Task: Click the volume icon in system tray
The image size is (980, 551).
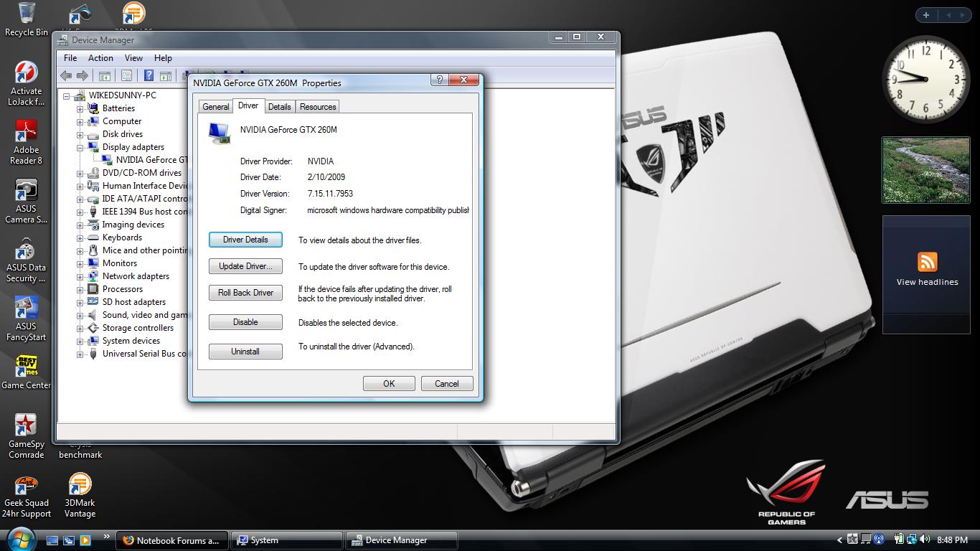Action: point(924,540)
